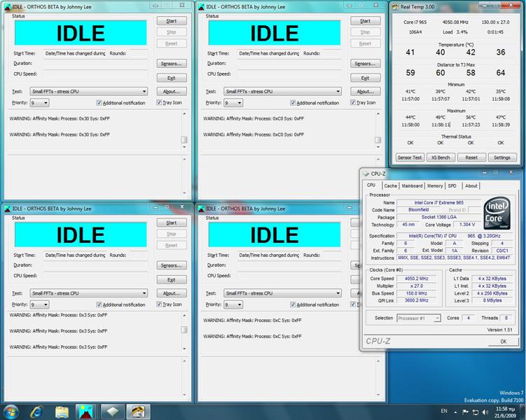Viewport: 526px width, 420px height.
Task: Open the Action Center flag in tray
Action: 465,412
